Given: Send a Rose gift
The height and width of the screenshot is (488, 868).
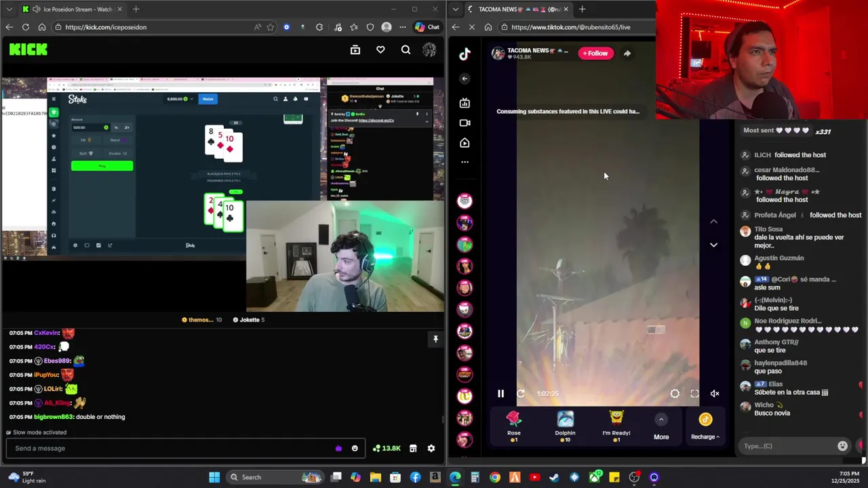Looking at the screenshot, I should [x=514, y=427].
